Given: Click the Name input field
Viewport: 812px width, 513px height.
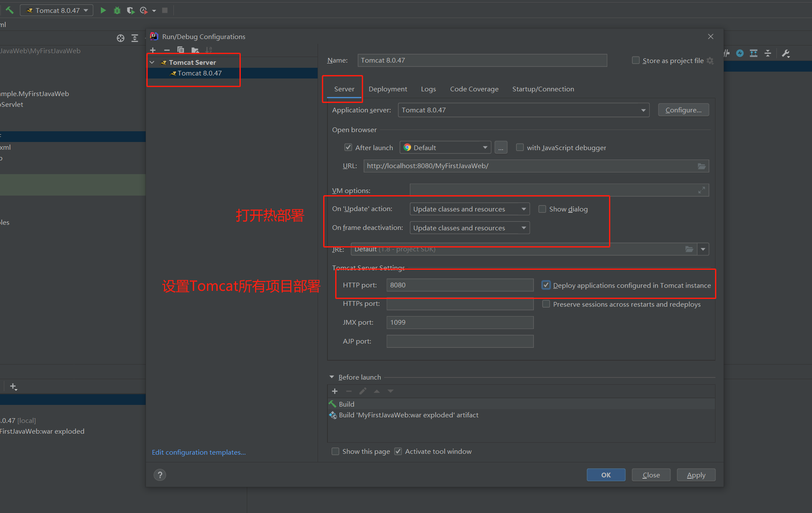Looking at the screenshot, I should 482,60.
